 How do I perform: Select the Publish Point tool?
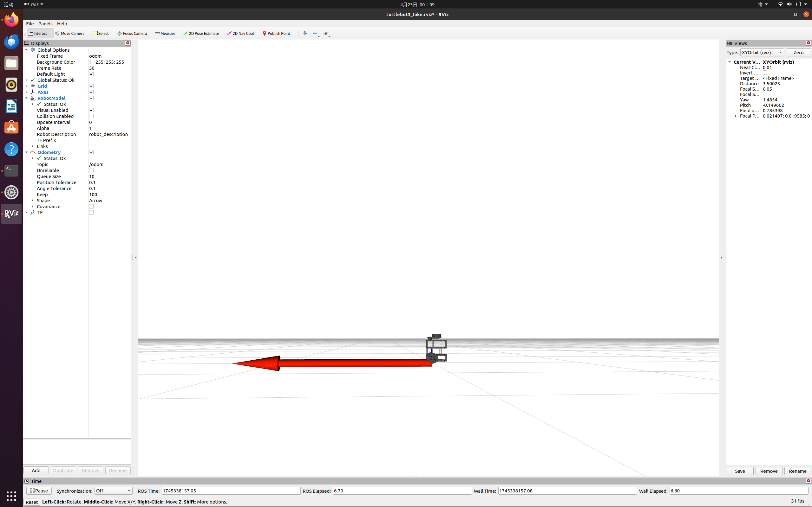click(x=277, y=33)
